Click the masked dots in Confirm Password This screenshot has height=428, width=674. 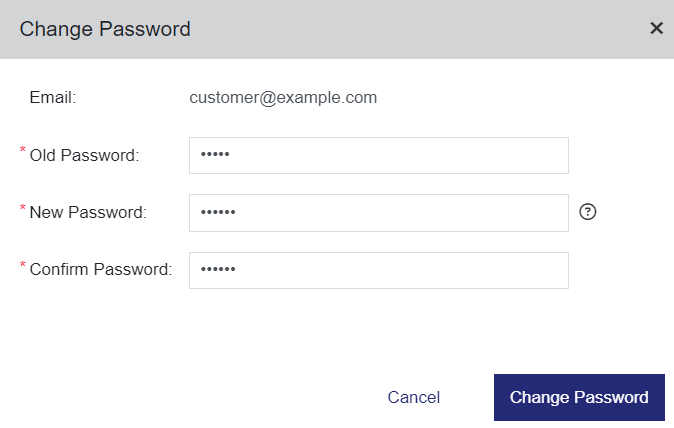point(218,269)
